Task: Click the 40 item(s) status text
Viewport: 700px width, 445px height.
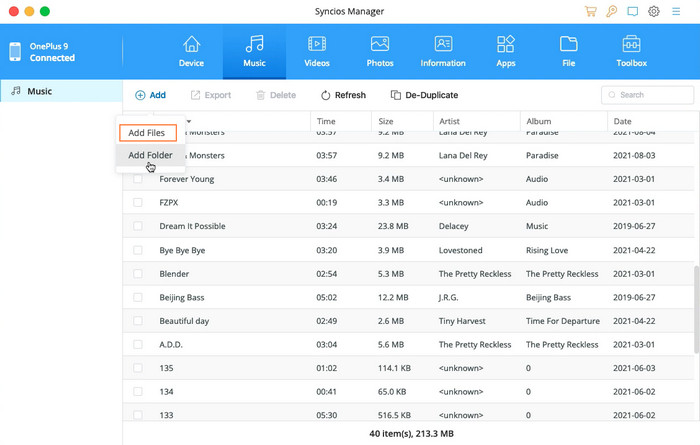Action: [x=411, y=433]
